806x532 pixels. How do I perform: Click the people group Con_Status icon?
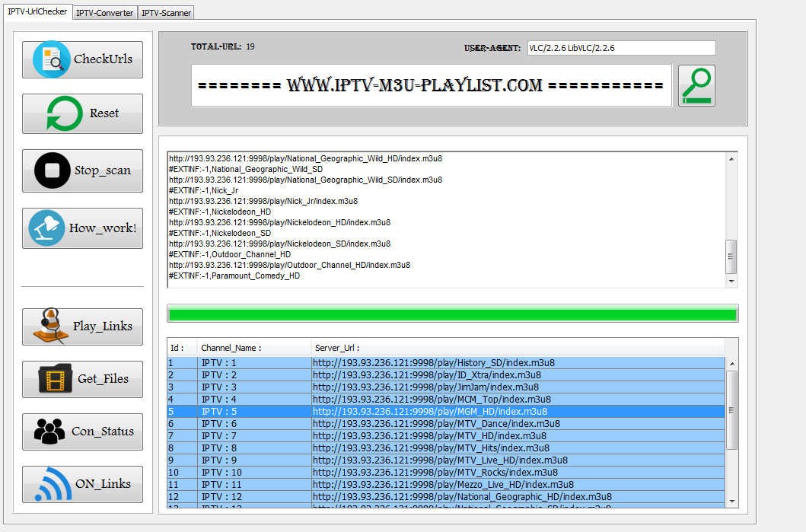coord(49,432)
